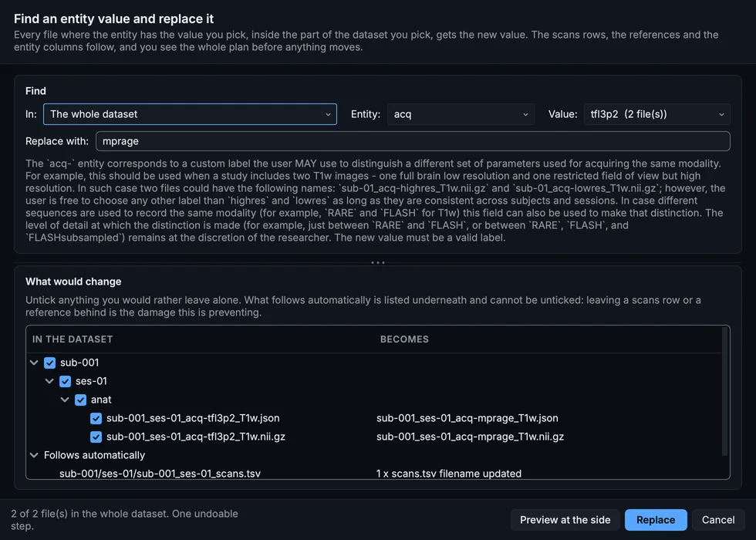Click the anat tree label
The width and height of the screenshot is (756, 540).
click(101, 400)
